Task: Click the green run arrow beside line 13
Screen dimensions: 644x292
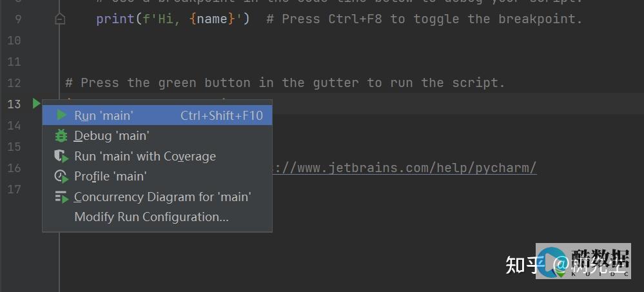Action: point(36,104)
